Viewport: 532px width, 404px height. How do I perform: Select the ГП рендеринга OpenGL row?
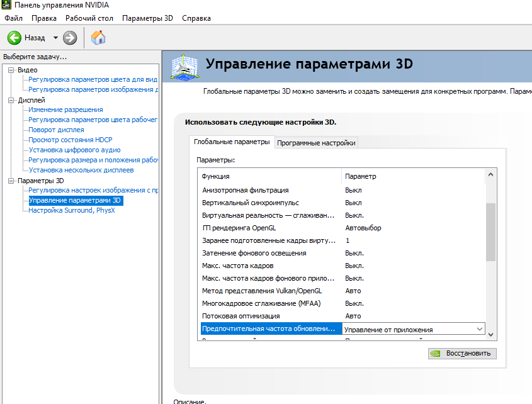pyautogui.click(x=342, y=228)
